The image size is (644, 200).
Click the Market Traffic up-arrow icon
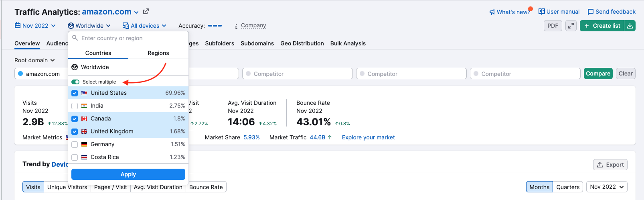[x=330, y=137]
